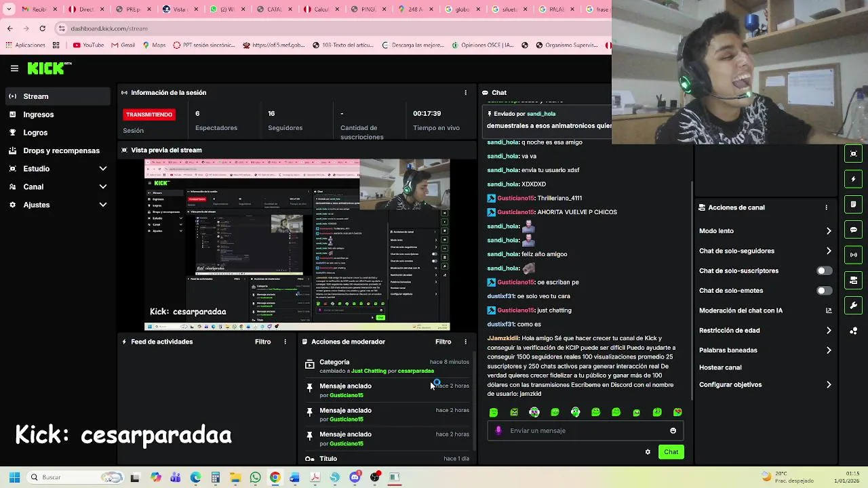Screen dimensions: 868x488
Task: Select Ingresos in the sidebar
Action: click(x=58, y=115)
